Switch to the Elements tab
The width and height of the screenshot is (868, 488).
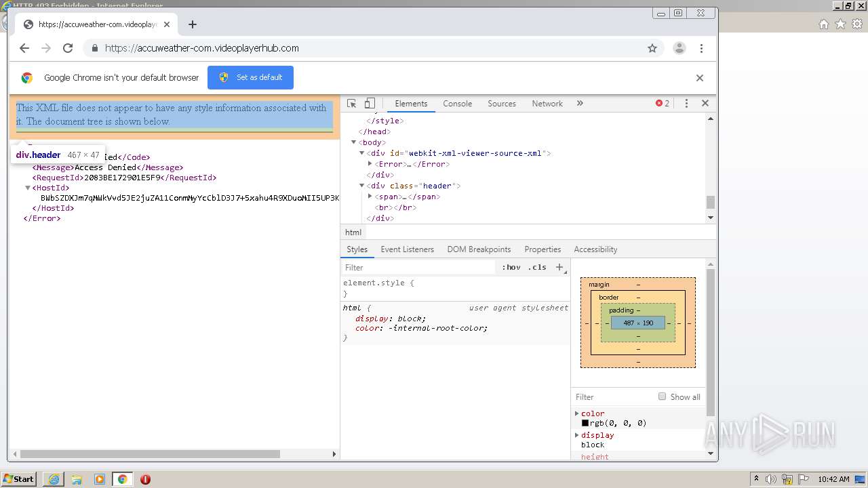[411, 104]
